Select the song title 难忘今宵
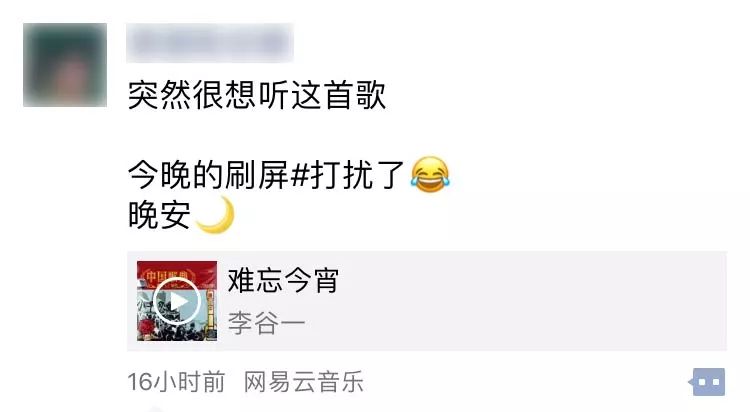Image resolution: width=750 pixels, height=412 pixels. 283,280
